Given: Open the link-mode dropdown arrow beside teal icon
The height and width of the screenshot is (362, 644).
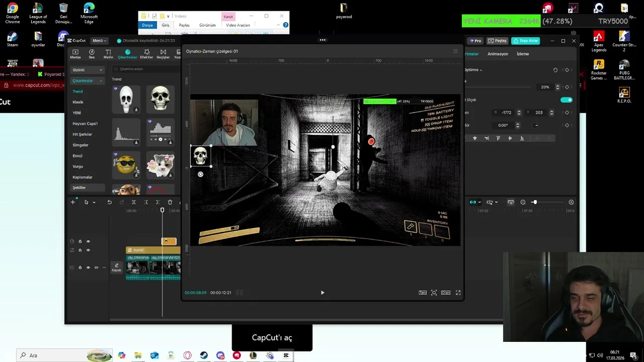Looking at the screenshot, I should pyautogui.click(x=479, y=202).
